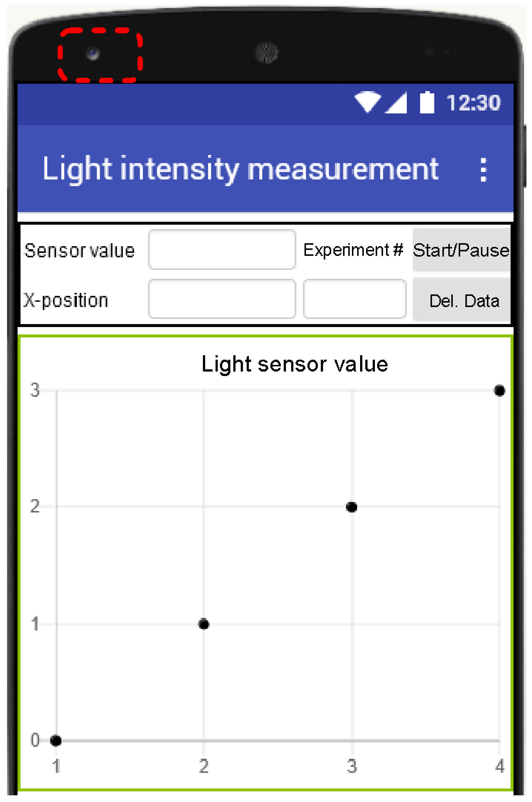The width and height of the screenshot is (532, 802).
Task: Focus the Sensor value text field
Action: coord(222,250)
